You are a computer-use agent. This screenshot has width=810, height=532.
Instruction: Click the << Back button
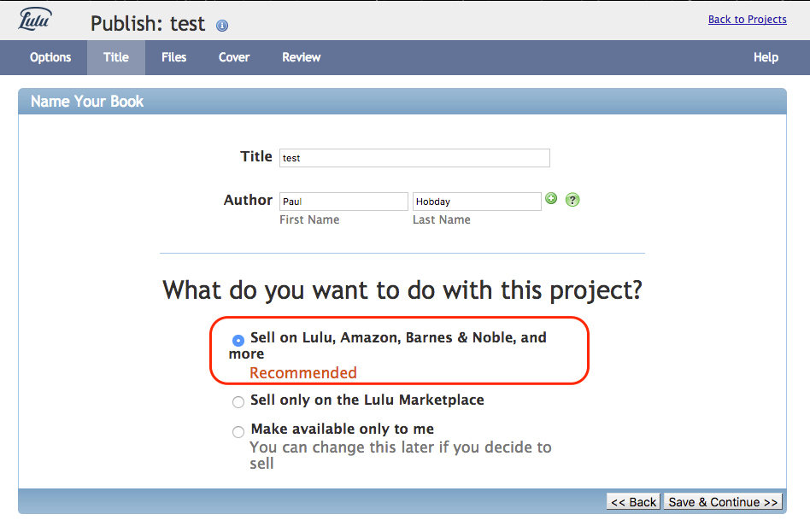tap(633, 501)
